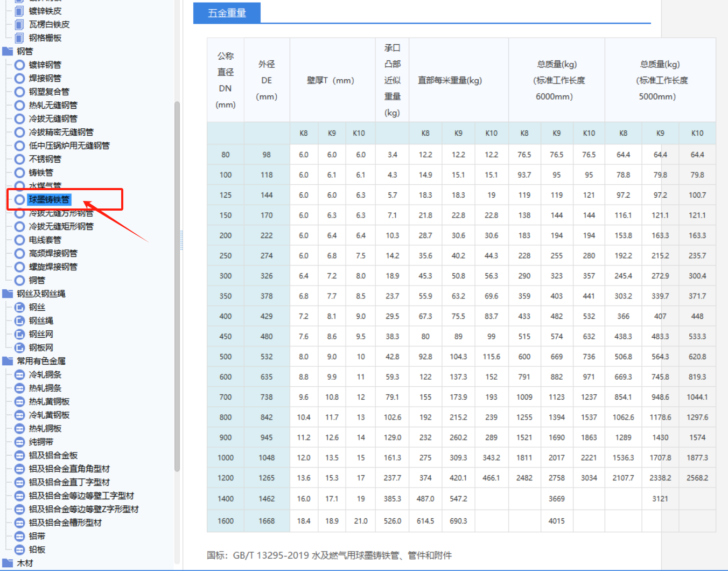
Task: Select 铝及铝合金等边等壁Z字形型材
Action: [83, 510]
